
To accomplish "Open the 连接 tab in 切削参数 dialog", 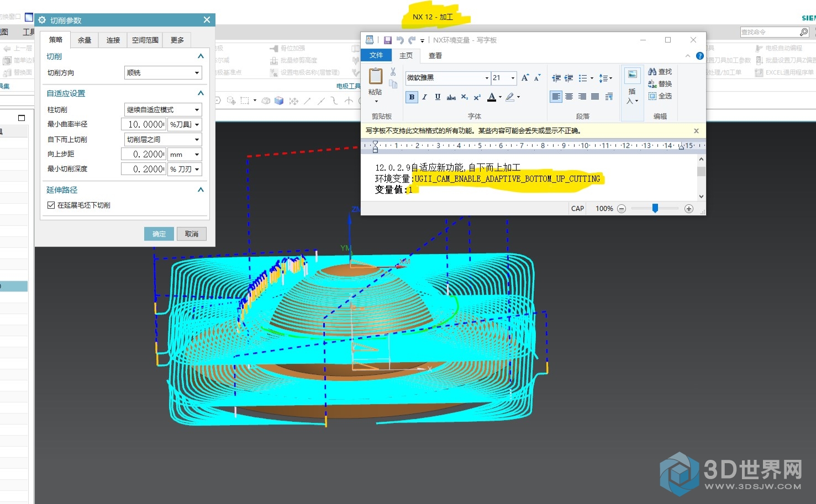I will pyautogui.click(x=113, y=40).
